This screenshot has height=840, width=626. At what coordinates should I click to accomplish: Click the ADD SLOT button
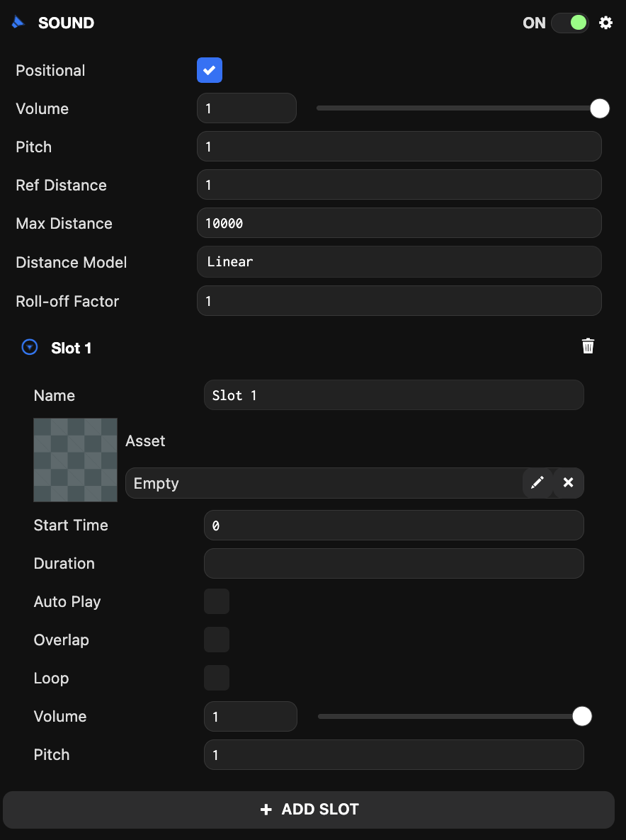point(309,809)
